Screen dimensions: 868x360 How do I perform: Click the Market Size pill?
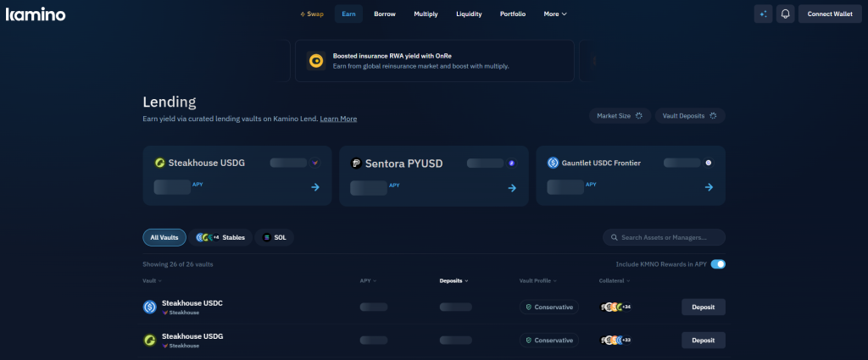(x=620, y=115)
